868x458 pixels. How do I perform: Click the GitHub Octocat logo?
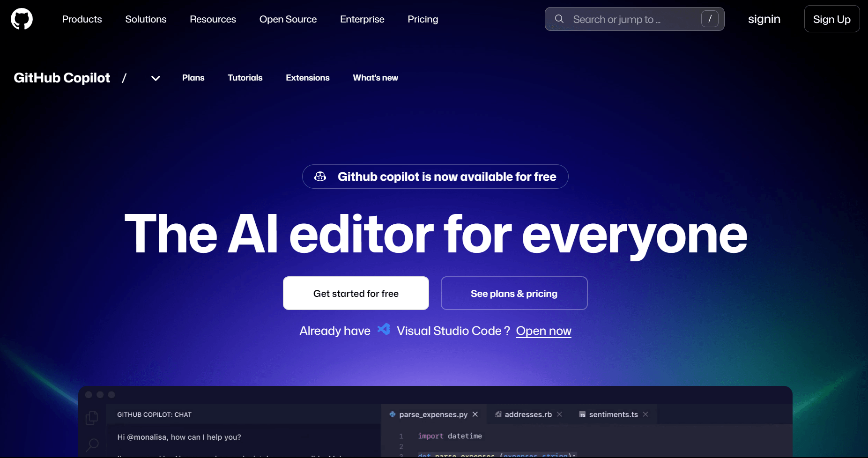point(22,19)
